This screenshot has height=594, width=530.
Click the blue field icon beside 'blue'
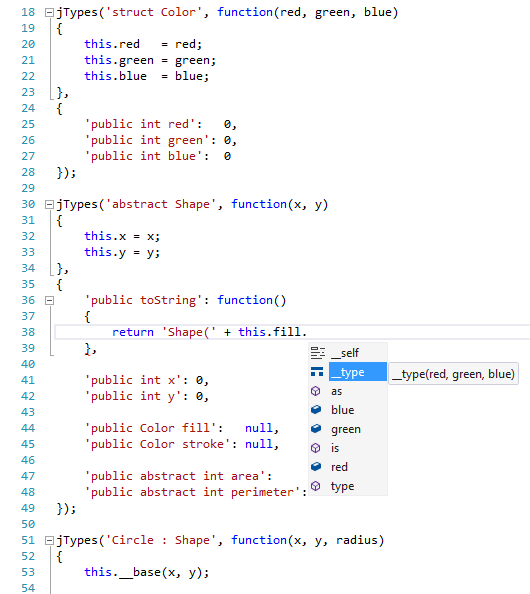(x=316, y=410)
